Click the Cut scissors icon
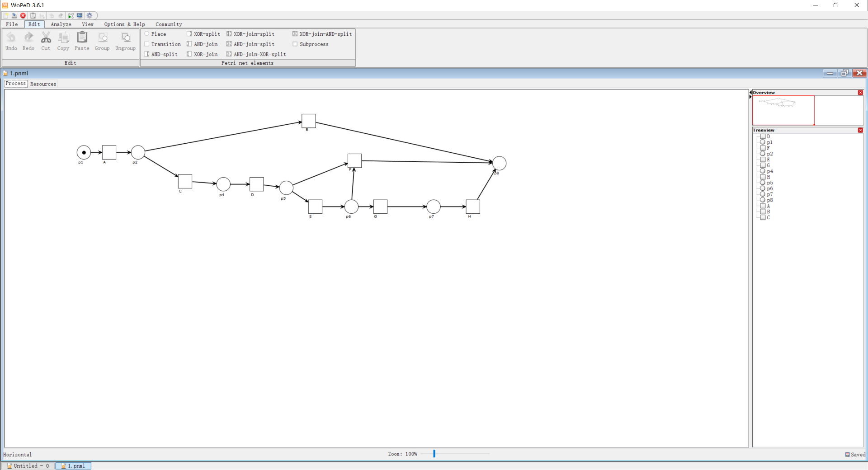 tap(46, 38)
